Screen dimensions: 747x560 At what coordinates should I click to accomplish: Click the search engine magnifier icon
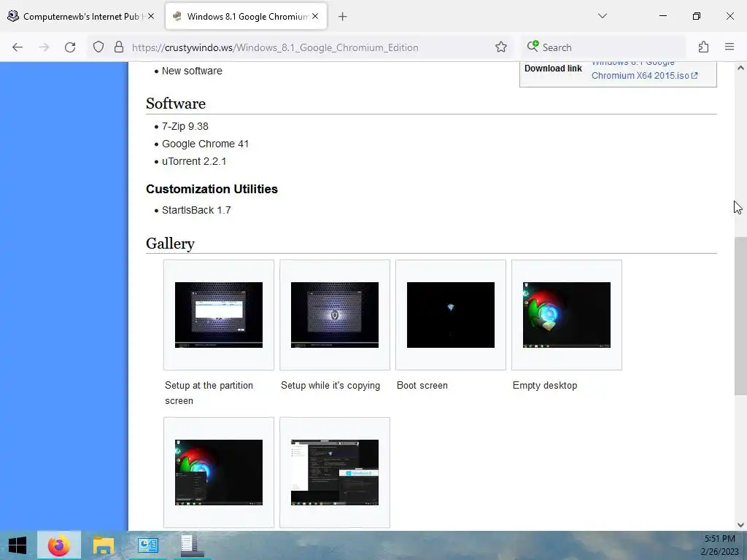533,47
